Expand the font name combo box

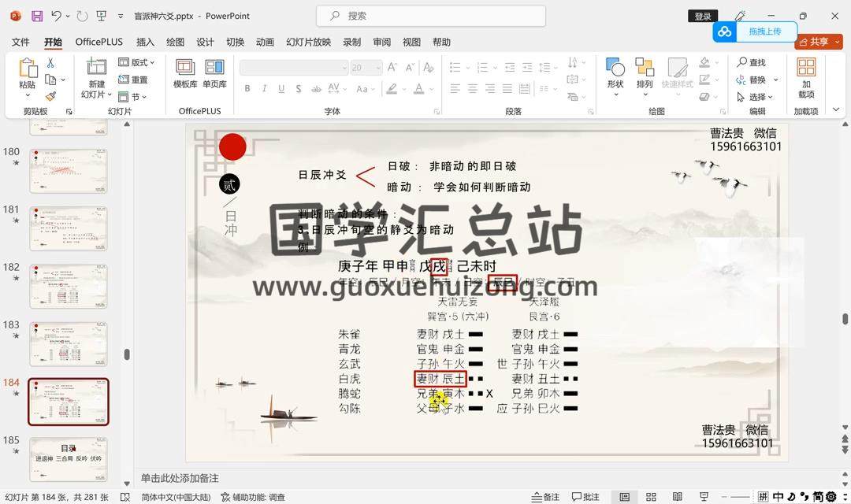(x=344, y=68)
